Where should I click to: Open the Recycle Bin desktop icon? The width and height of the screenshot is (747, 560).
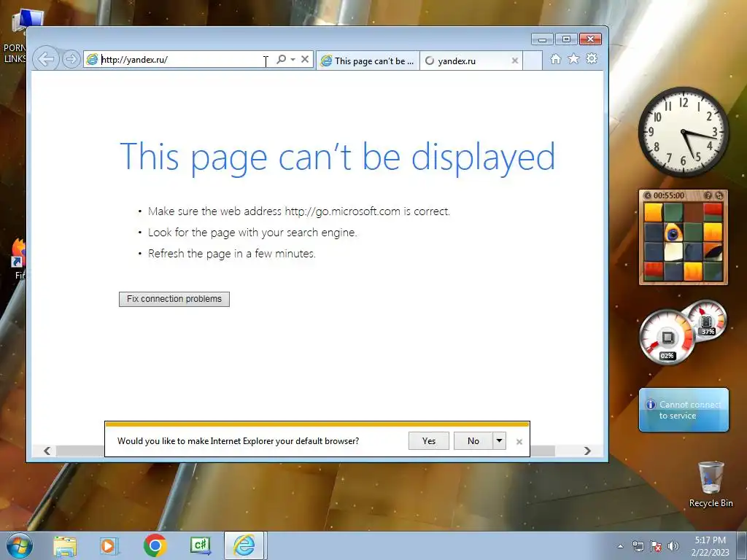point(711,484)
